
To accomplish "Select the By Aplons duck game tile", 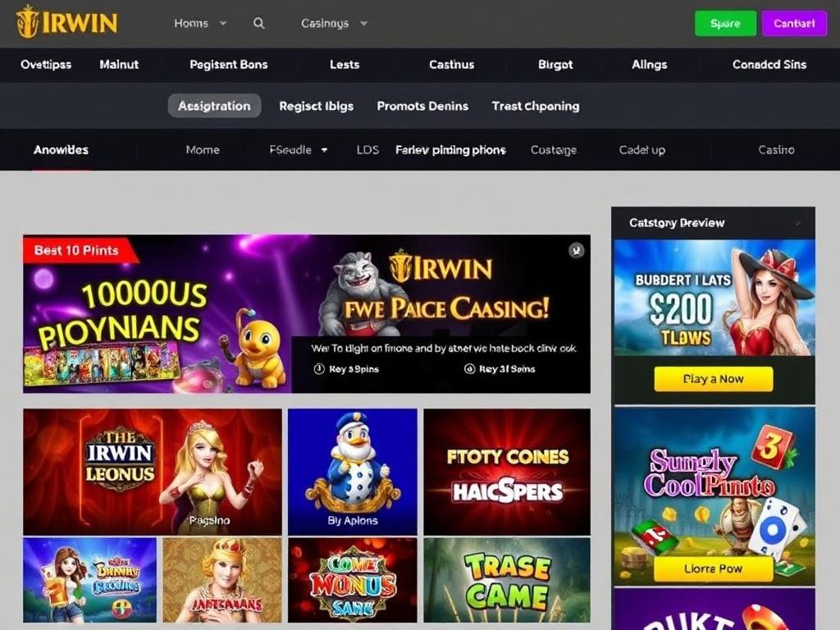I will 353,472.
